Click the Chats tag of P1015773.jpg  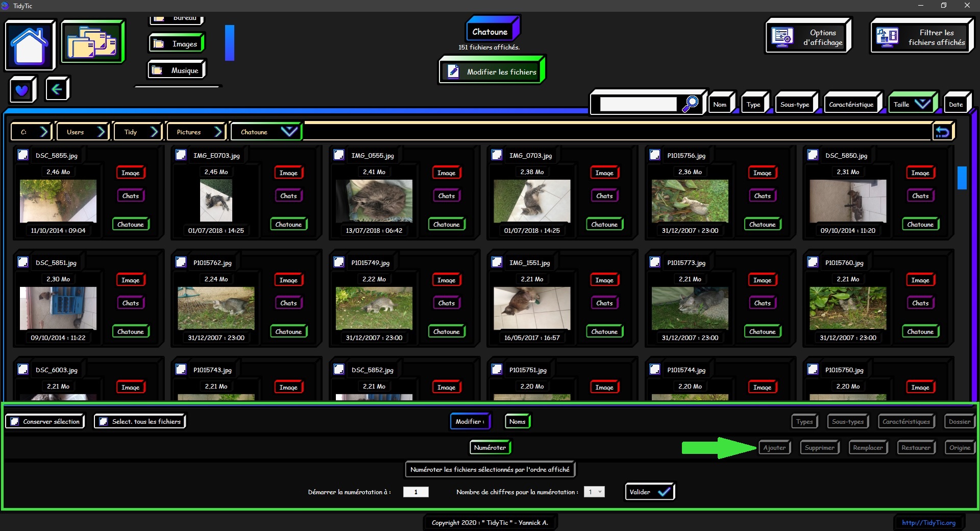(x=762, y=303)
